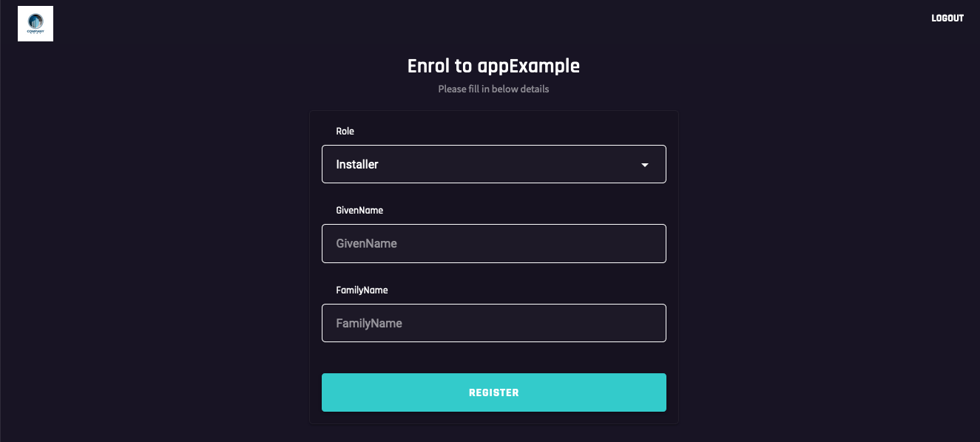Open the Role dropdown
The height and width of the screenshot is (442, 980).
pyautogui.click(x=493, y=164)
